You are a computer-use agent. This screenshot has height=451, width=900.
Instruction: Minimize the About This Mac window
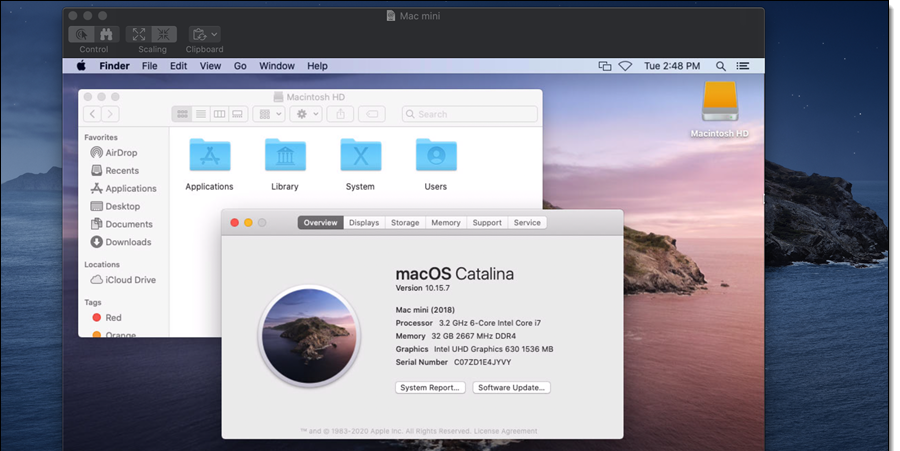[x=248, y=223]
